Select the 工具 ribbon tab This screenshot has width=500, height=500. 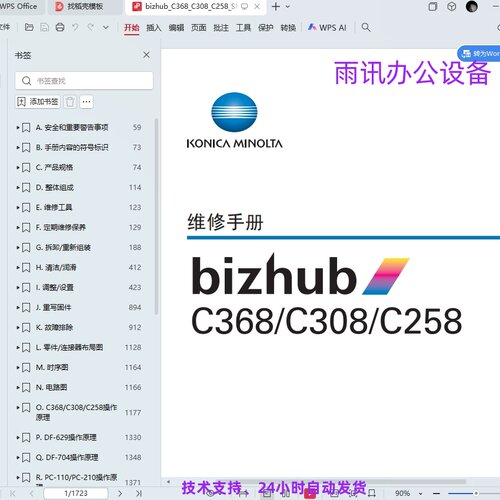click(243, 28)
